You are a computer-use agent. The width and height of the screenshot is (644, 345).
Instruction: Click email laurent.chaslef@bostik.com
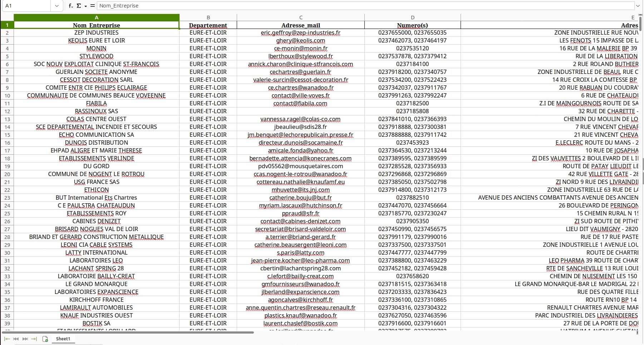[301, 324]
